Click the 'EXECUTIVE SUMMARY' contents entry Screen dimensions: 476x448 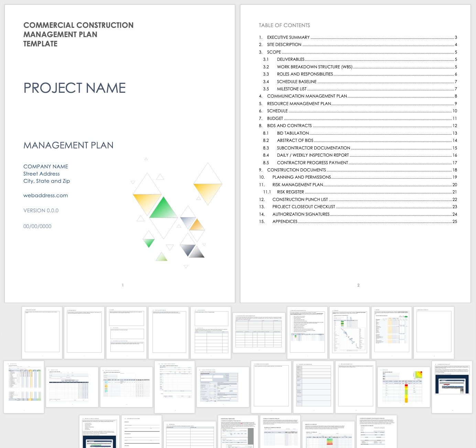pos(358,37)
